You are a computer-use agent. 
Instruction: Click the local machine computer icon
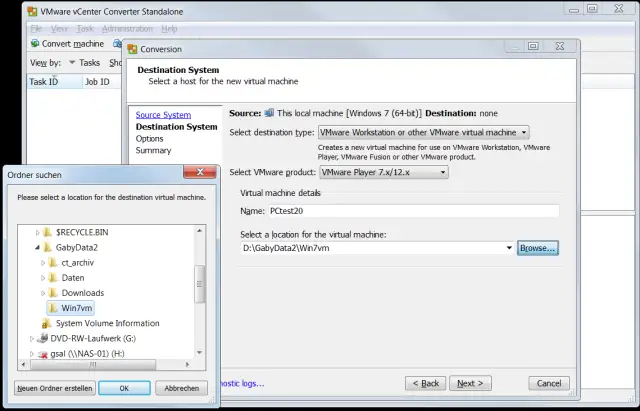[x=269, y=113]
